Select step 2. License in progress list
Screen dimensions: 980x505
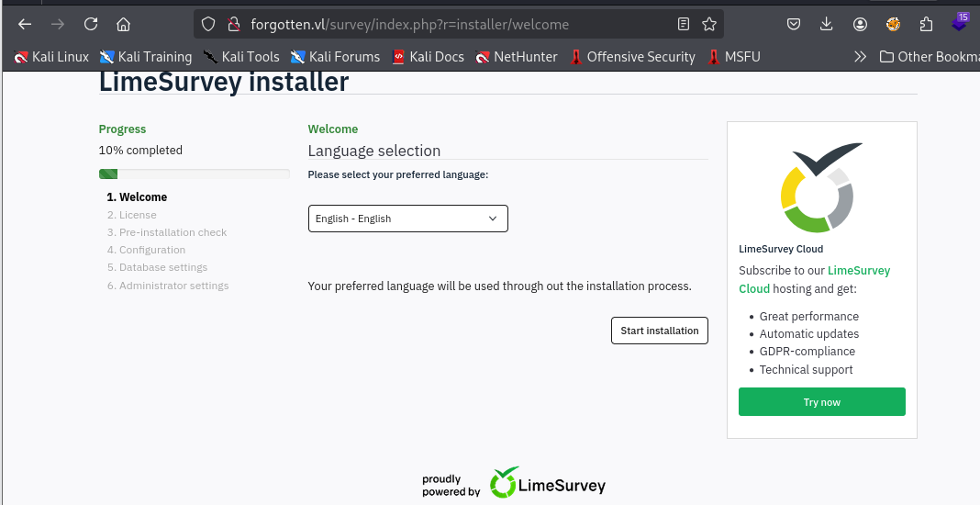tap(132, 215)
